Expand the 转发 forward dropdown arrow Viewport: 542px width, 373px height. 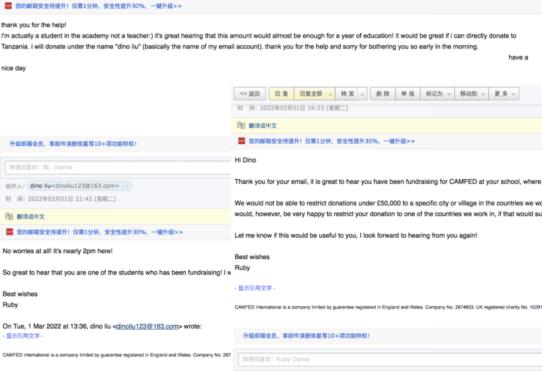coord(362,94)
